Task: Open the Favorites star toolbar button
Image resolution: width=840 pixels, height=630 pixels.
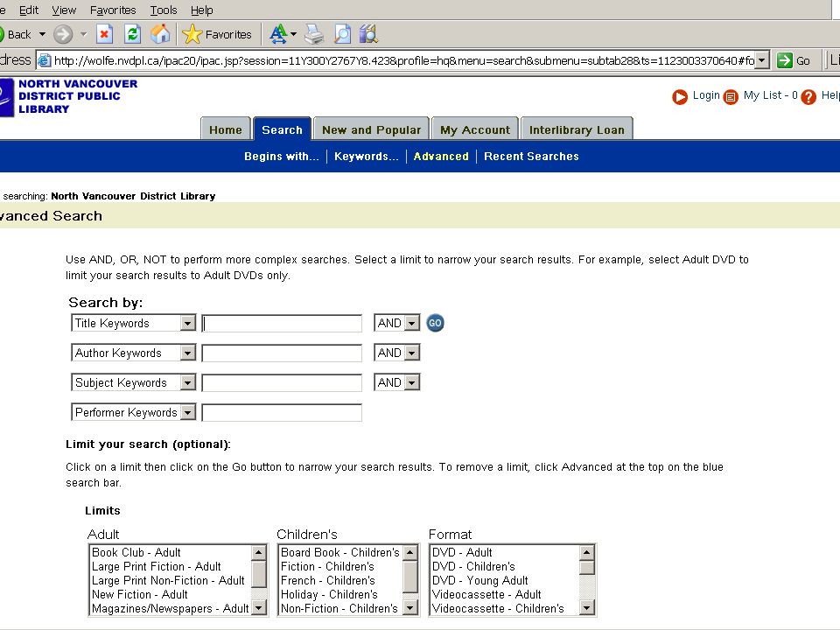Action: [217, 34]
